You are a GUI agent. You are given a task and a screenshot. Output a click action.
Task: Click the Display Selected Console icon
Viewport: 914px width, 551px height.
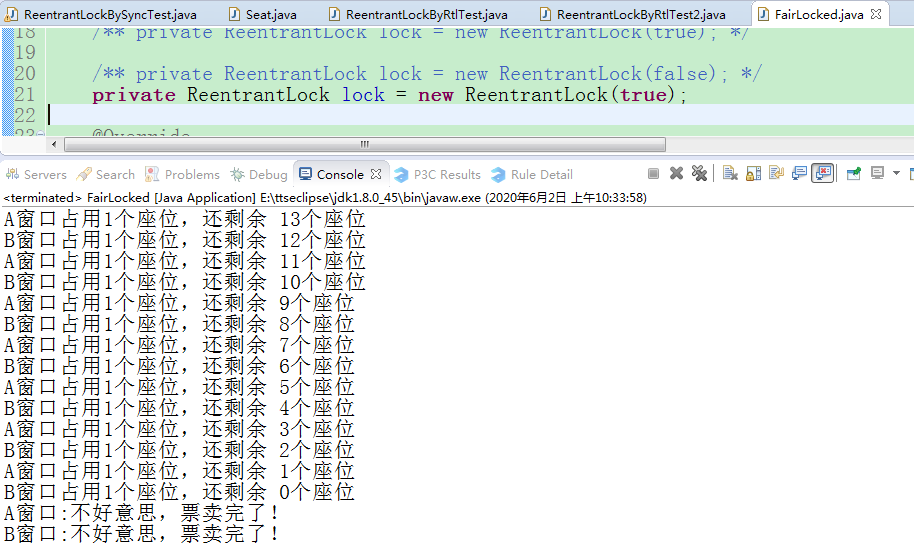pyautogui.click(x=877, y=174)
